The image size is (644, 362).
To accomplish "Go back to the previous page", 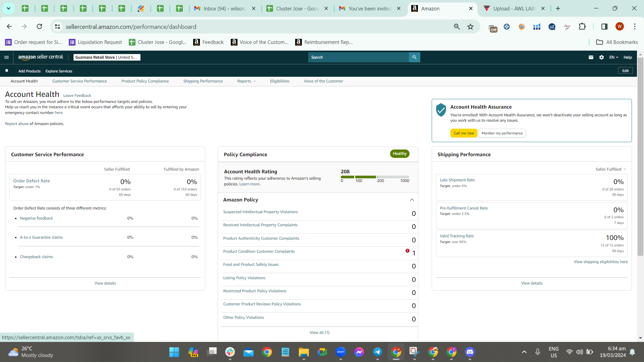I will pyautogui.click(x=9, y=26).
